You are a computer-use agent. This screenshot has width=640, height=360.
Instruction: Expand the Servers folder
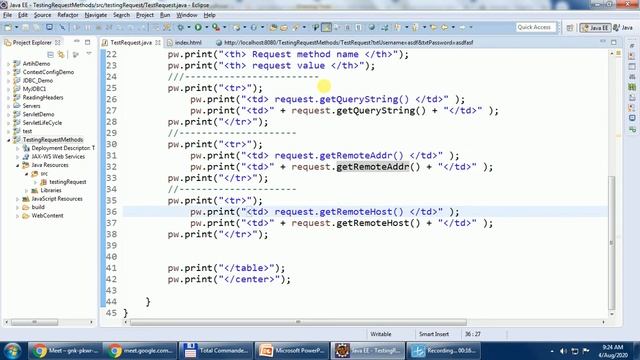coord(9,106)
